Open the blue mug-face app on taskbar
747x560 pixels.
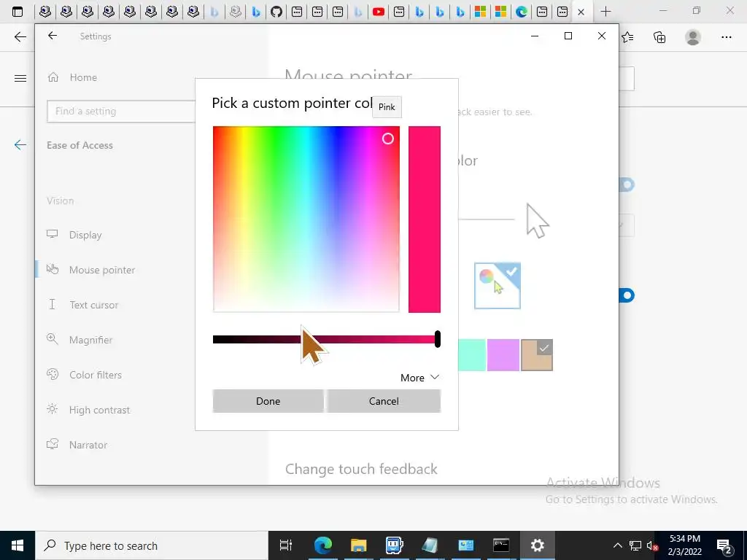click(x=394, y=545)
